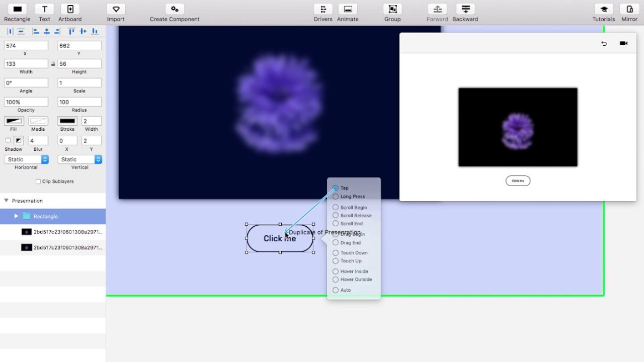Align layers to top edge
The image size is (644, 362).
click(71, 31)
